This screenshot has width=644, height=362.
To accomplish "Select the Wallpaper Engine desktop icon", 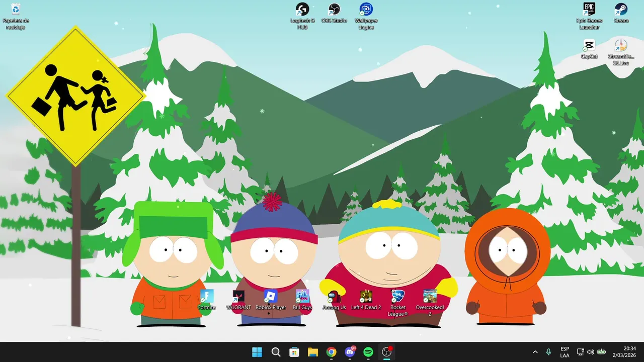I will coord(366,16).
